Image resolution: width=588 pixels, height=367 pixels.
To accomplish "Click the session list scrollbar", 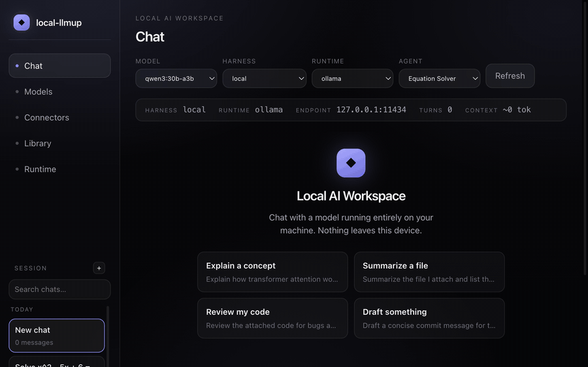I will pos(108,336).
